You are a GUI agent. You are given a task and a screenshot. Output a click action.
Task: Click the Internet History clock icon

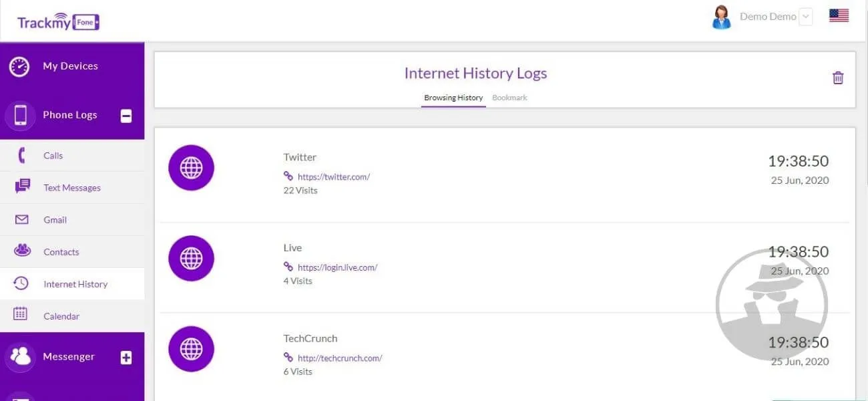(21, 283)
